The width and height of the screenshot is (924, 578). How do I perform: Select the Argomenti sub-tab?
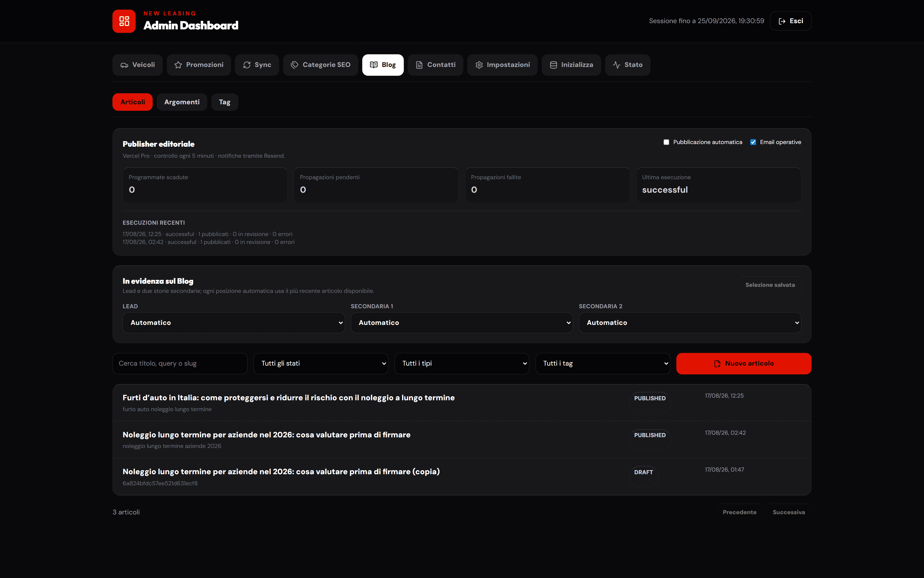point(182,102)
